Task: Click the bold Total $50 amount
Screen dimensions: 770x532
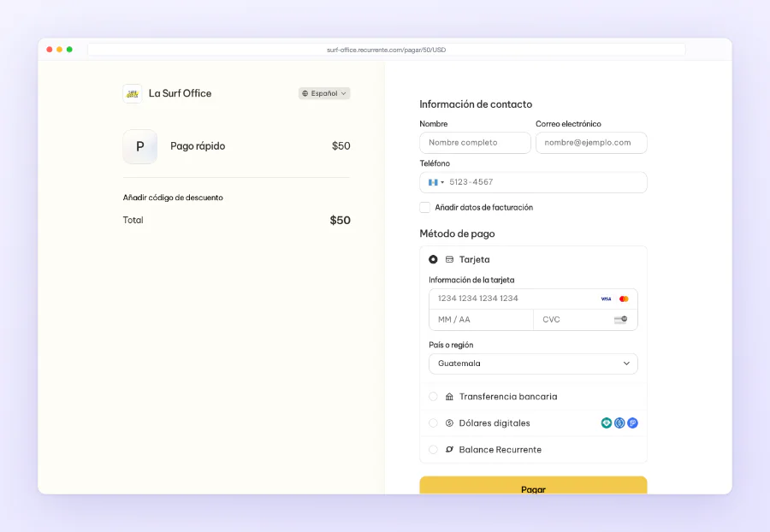Action: [x=341, y=221]
